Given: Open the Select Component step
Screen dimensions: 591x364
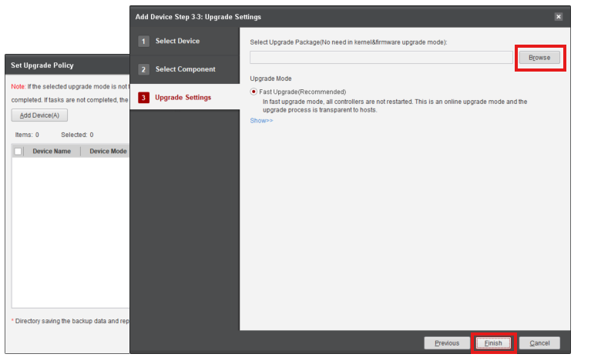Looking at the screenshot, I should pos(185,69).
